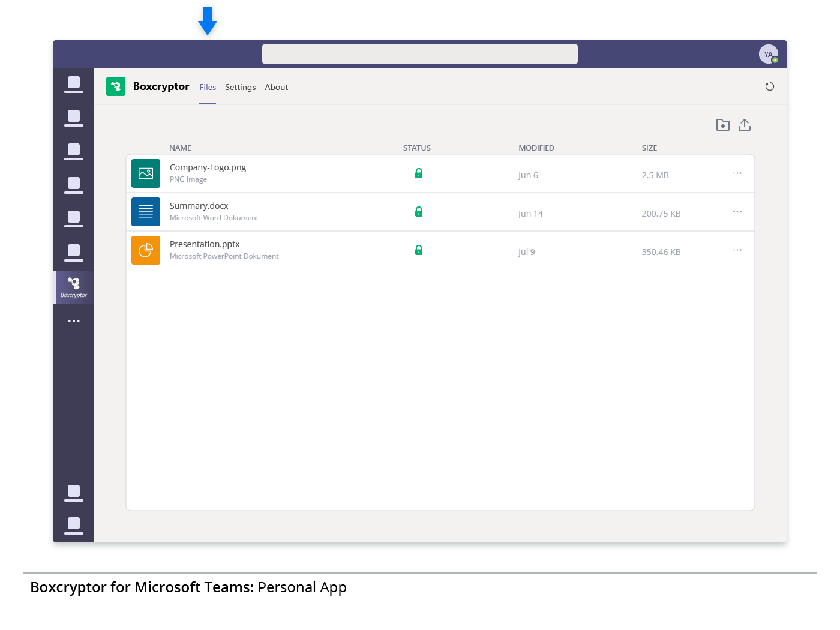Open the About tab
The image size is (840, 630).
coord(277,87)
